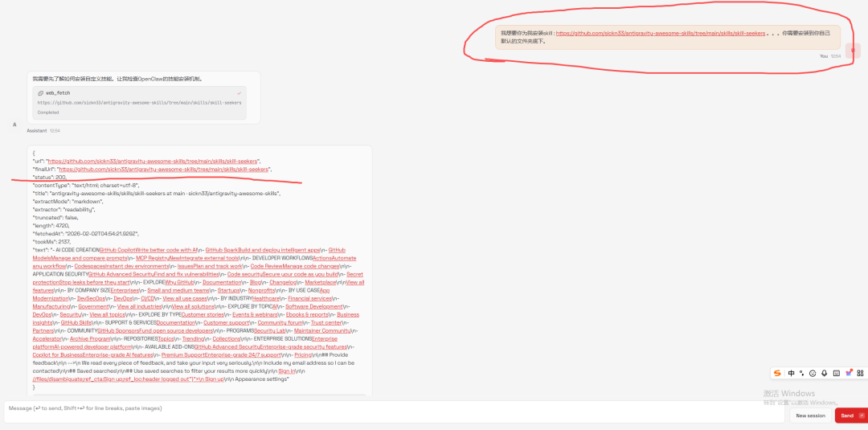Click the Sogou input method logo
Image resolution: width=868 pixels, height=430 pixels.
[777, 373]
